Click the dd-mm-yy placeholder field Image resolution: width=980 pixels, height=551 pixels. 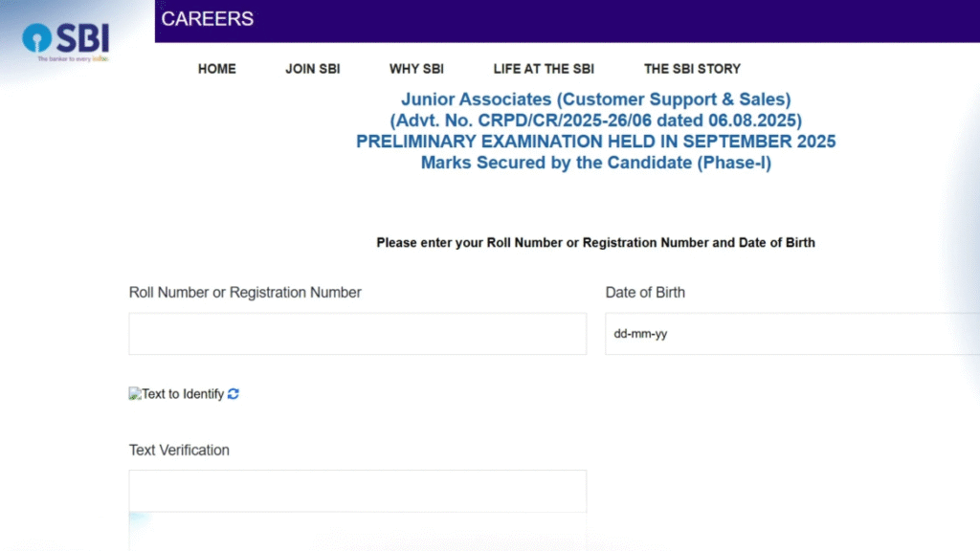[x=792, y=334]
